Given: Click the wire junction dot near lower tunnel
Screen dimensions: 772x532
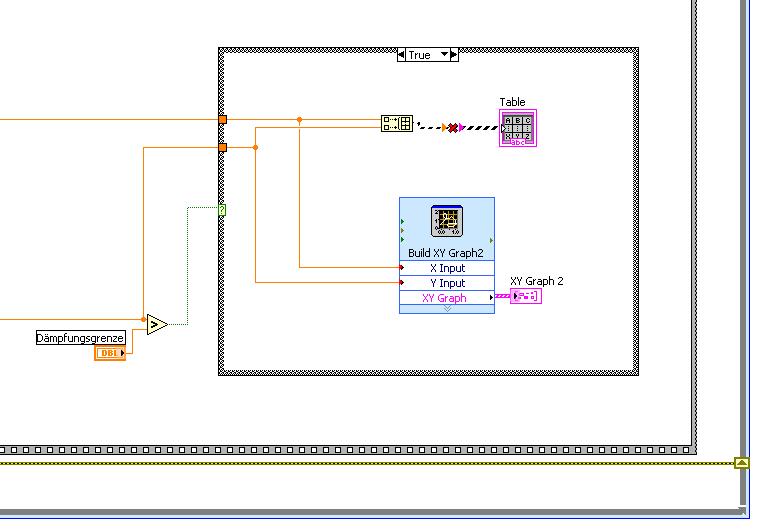Looking at the screenshot, I should [x=255, y=147].
